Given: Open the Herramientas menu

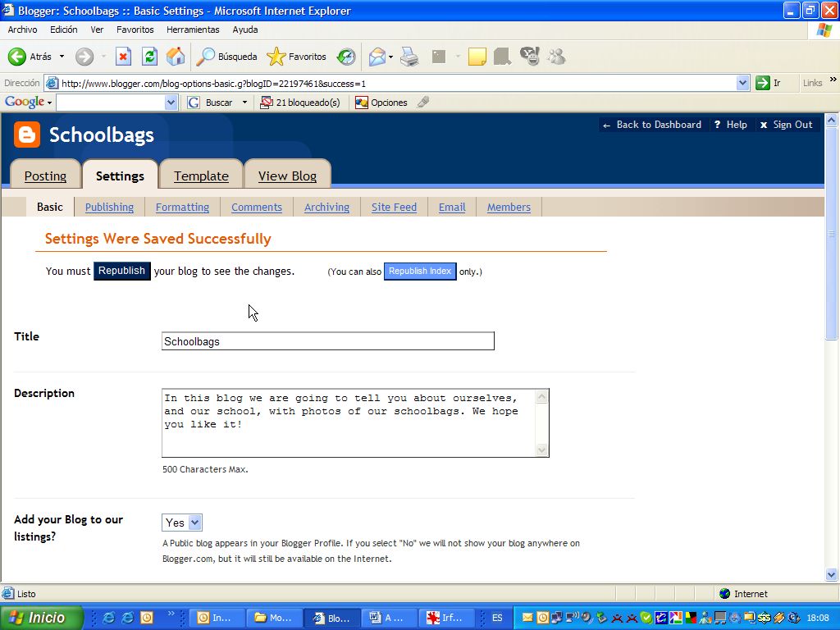Looking at the screenshot, I should 193,30.
